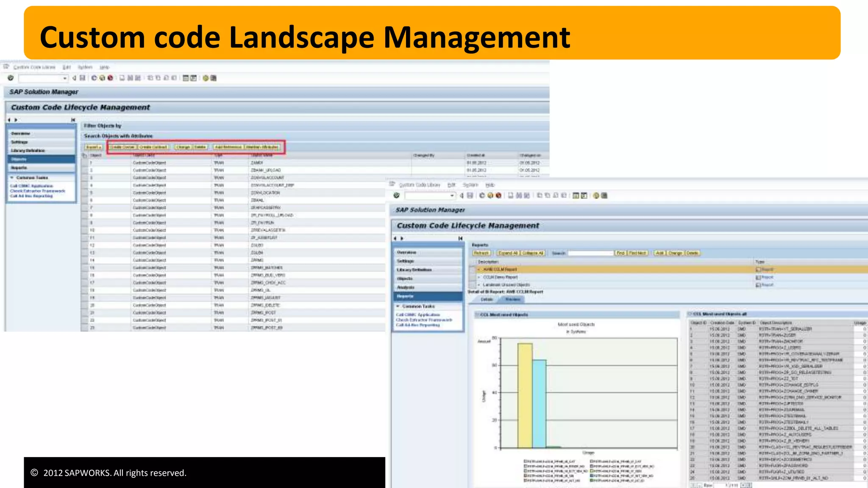Click the cyan bar in the chart
The image size is (868, 488).
point(539,404)
